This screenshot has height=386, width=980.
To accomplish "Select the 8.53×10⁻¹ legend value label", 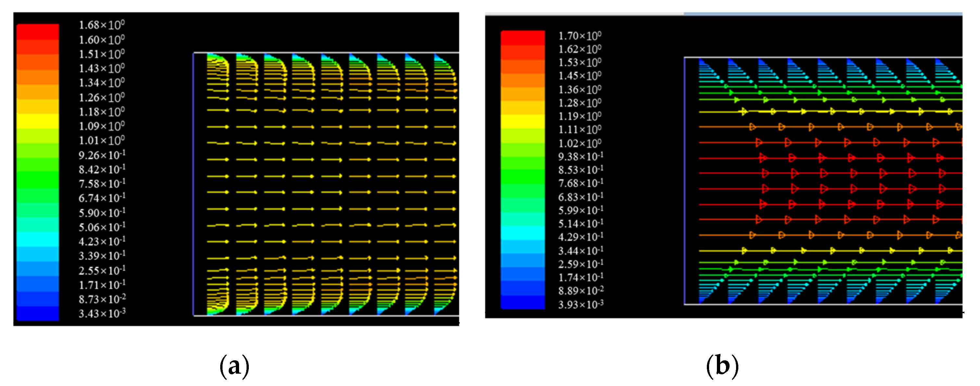I will coord(580,170).
